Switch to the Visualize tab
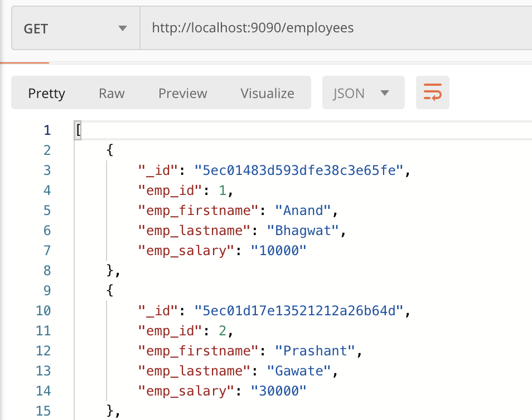This screenshot has width=532, height=420. click(267, 93)
